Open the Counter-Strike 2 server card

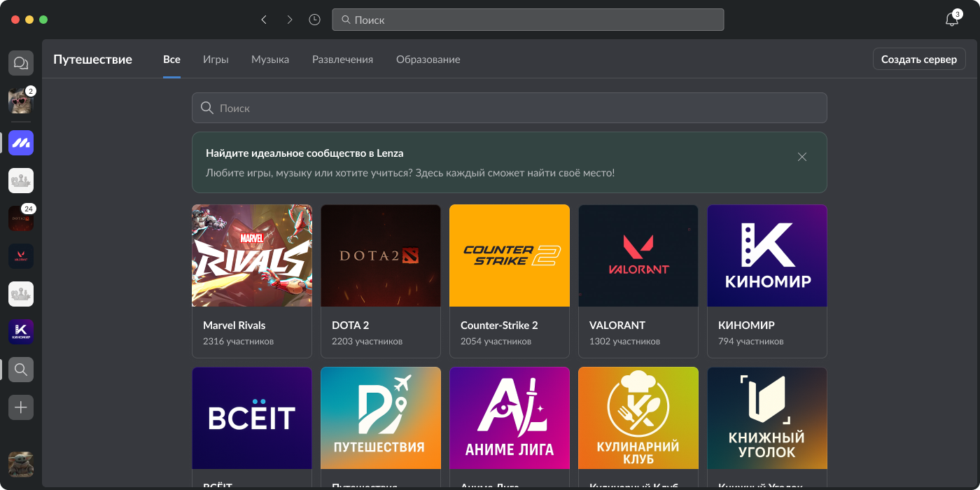click(x=510, y=281)
